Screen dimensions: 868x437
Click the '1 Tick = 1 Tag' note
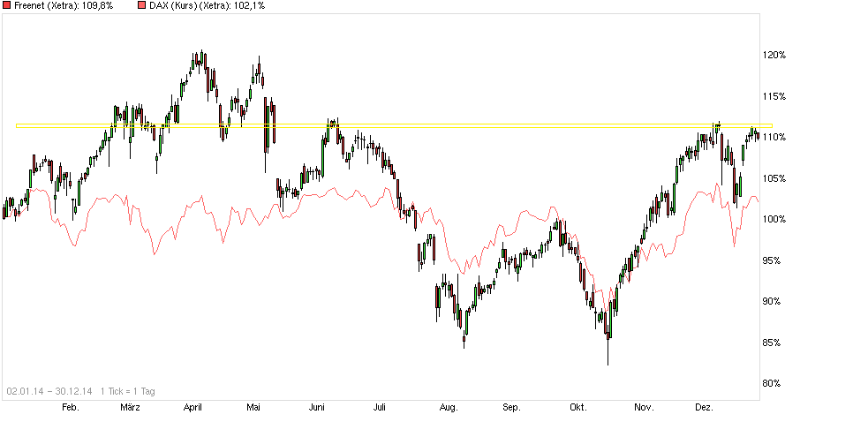pos(128,392)
